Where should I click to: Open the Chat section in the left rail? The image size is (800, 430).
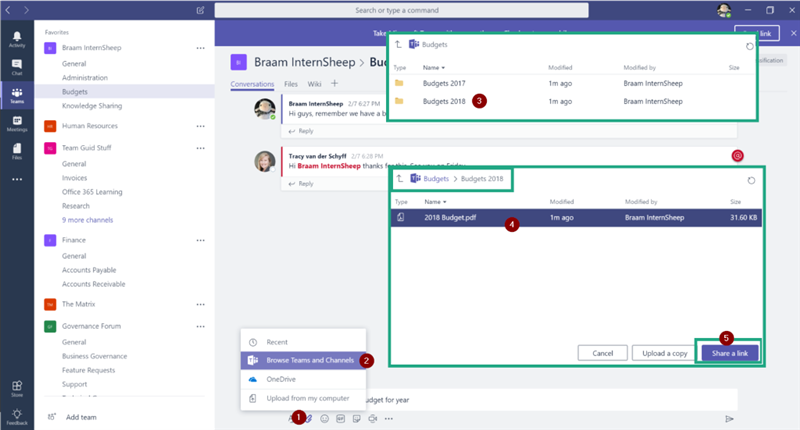(x=17, y=67)
